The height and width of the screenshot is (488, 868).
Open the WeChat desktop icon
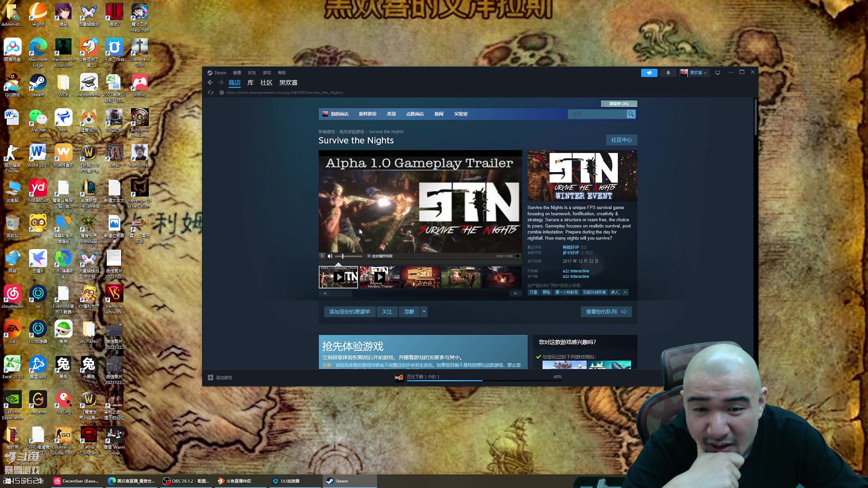click(38, 121)
